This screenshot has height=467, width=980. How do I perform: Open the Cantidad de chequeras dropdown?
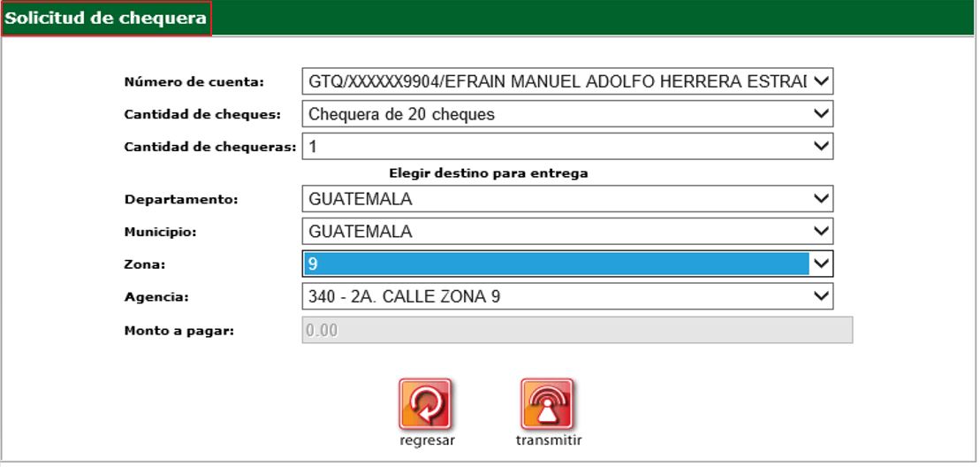point(566,145)
